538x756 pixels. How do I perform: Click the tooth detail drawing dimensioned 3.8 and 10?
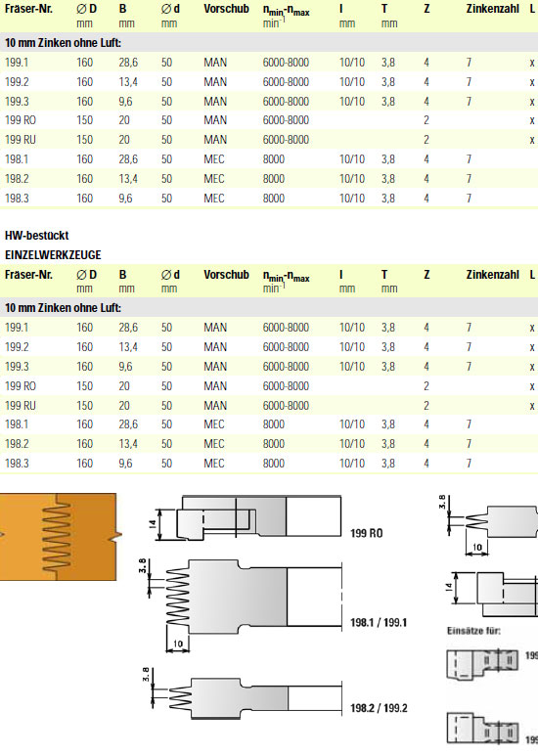click(x=489, y=525)
